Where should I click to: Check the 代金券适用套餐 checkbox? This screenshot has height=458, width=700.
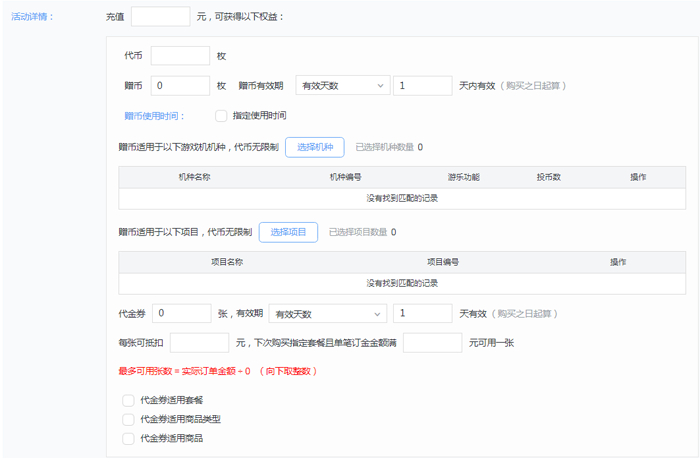[128, 400]
